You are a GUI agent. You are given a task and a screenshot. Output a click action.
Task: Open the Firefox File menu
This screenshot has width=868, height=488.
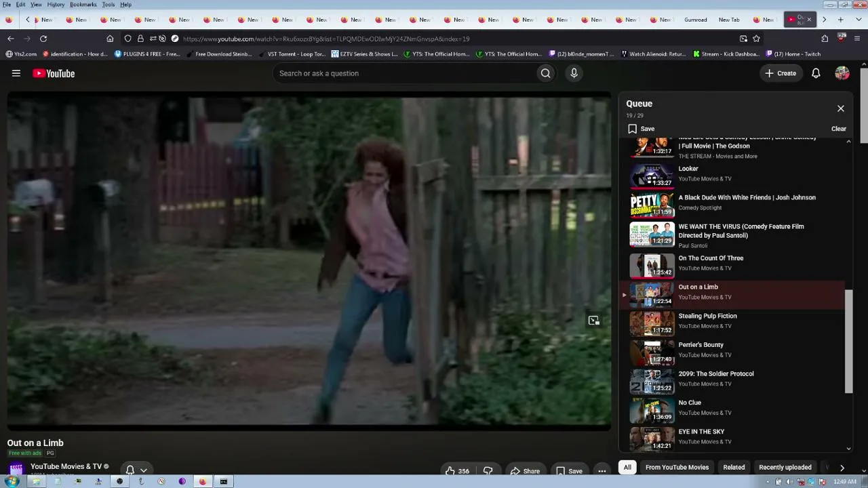point(6,5)
